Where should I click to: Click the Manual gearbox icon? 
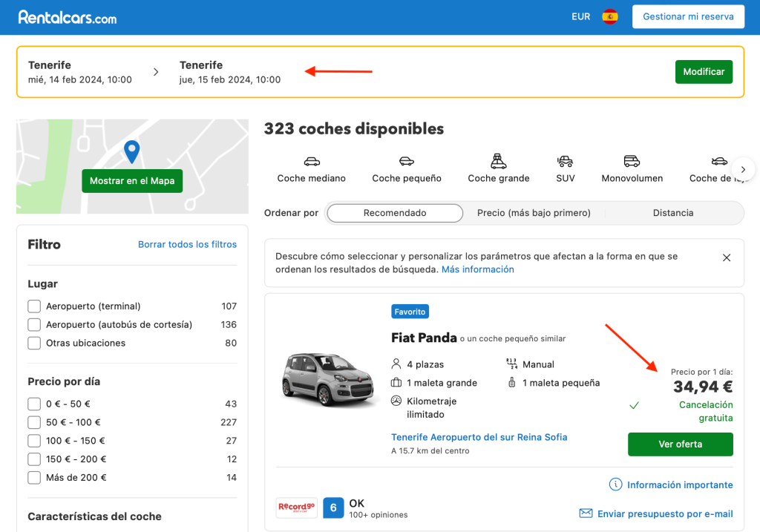(x=512, y=364)
